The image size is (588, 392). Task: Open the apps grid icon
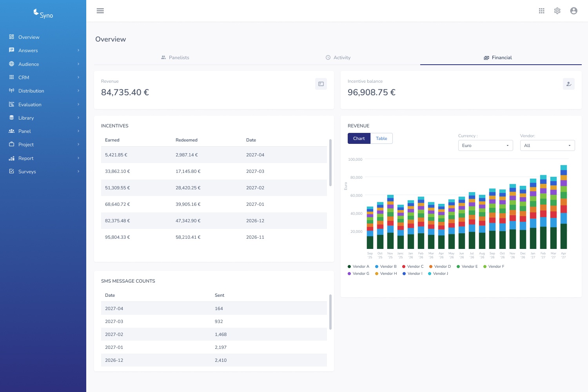pos(542,11)
